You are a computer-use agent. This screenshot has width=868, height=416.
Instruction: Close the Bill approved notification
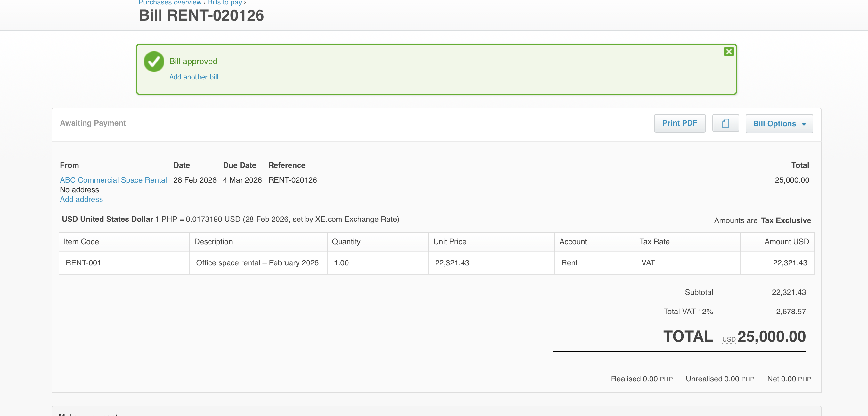[x=728, y=52]
